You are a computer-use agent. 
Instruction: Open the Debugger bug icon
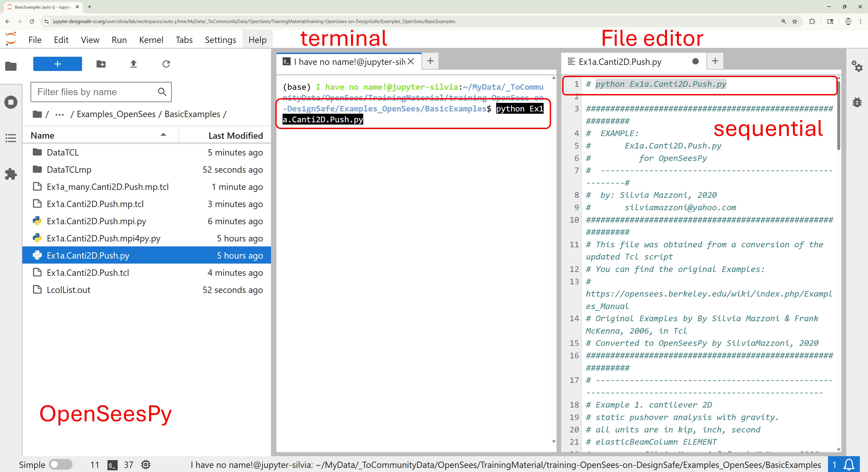click(x=856, y=102)
